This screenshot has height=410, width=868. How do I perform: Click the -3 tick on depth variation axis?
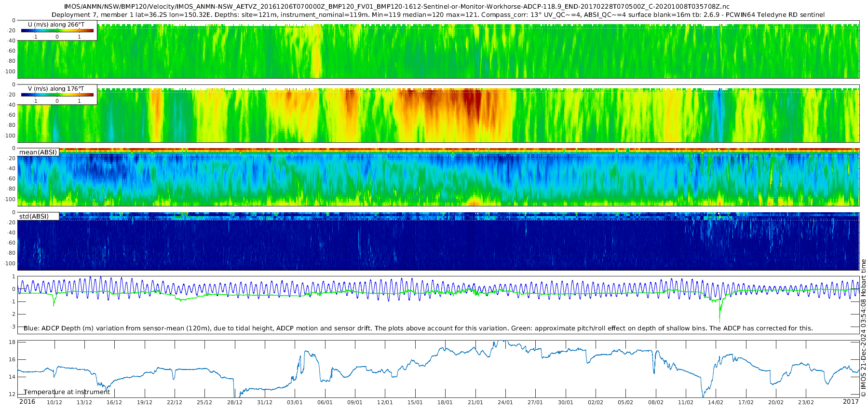tap(13, 327)
